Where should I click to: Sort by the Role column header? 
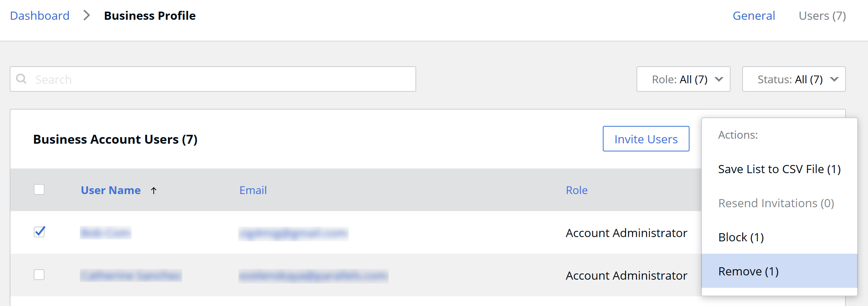pyautogui.click(x=576, y=190)
